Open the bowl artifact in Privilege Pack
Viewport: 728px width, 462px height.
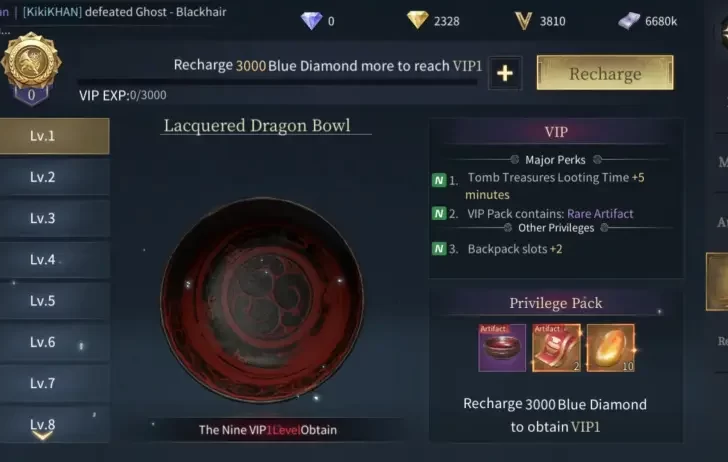point(502,348)
